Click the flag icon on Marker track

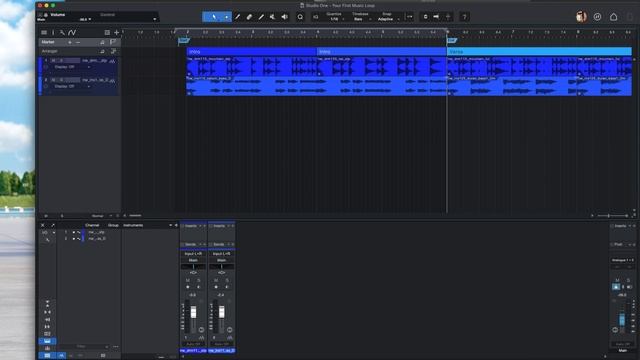coord(113,42)
